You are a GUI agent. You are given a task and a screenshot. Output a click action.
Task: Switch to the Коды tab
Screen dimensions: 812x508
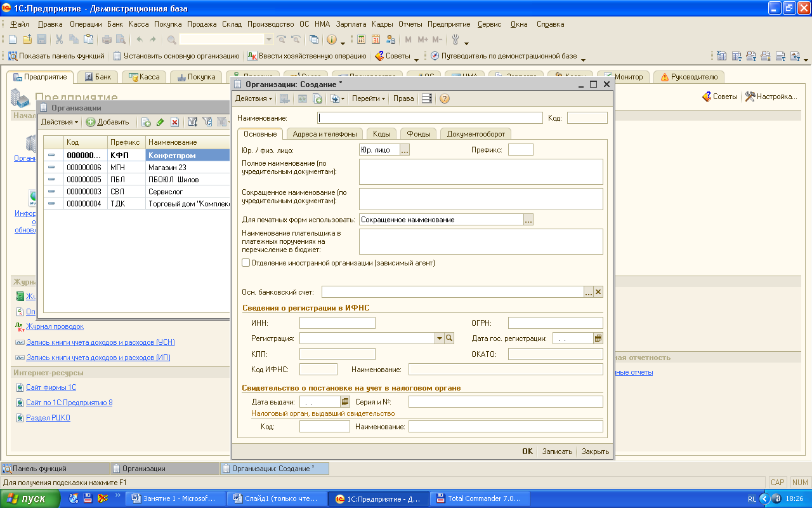click(x=381, y=134)
